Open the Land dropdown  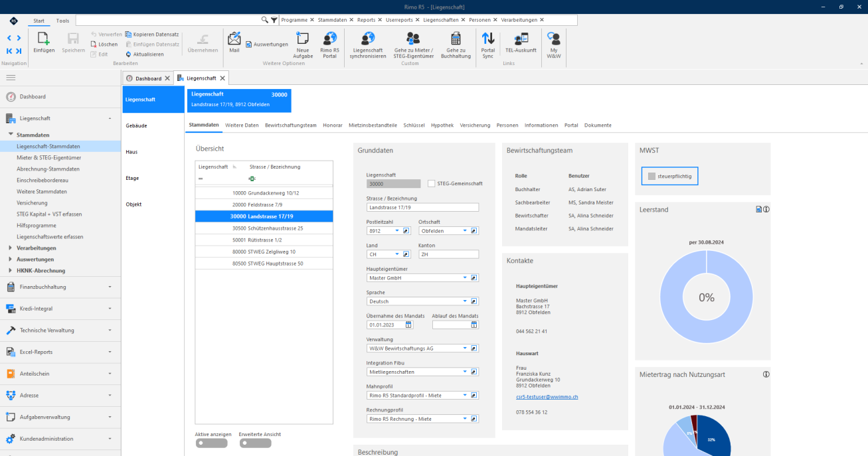(x=398, y=254)
